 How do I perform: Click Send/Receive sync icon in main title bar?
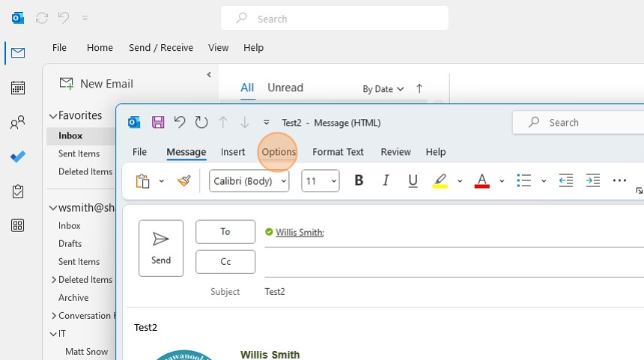(42, 18)
